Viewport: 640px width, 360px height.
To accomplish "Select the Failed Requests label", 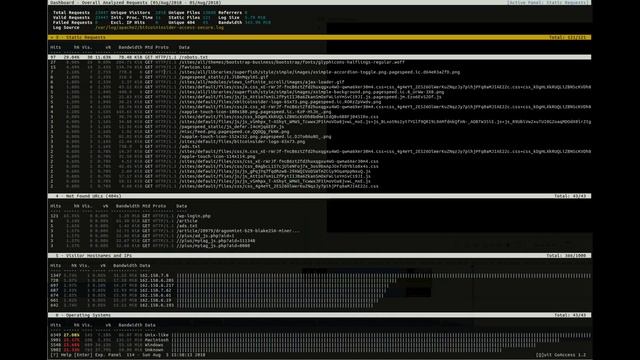I will 73,22.
